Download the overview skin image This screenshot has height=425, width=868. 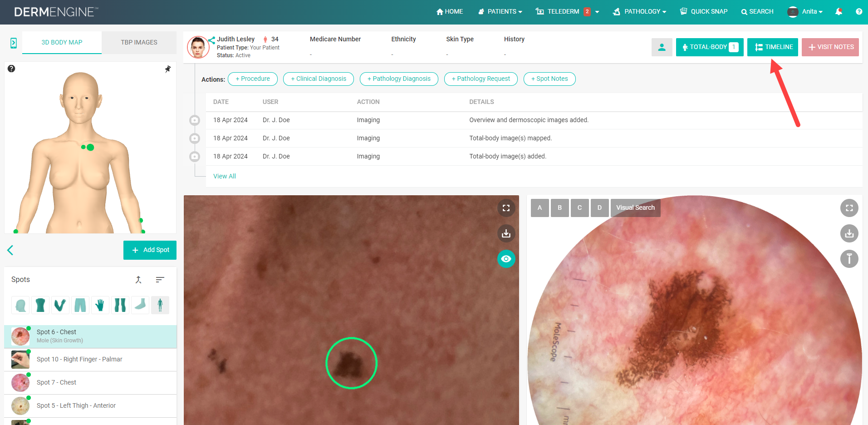(x=506, y=233)
